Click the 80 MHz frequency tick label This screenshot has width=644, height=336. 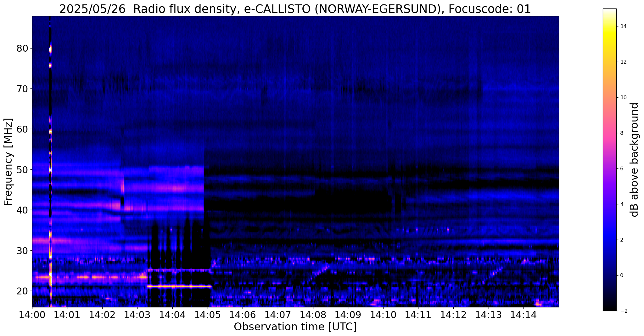pyautogui.click(x=22, y=48)
